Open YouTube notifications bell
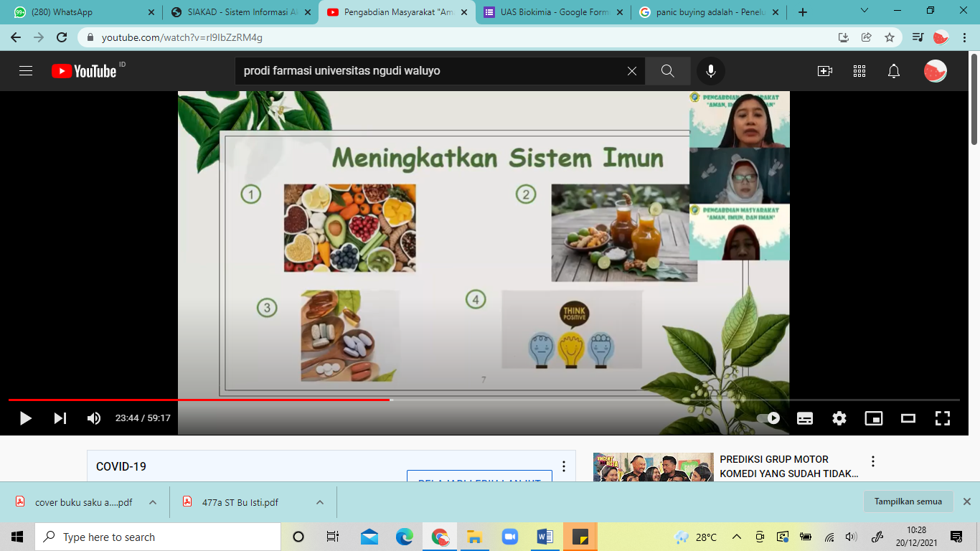The width and height of the screenshot is (980, 551). point(894,71)
